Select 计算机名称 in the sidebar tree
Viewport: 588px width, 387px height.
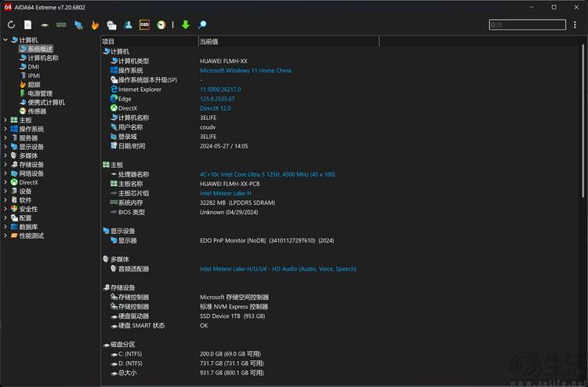coord(39,58)
